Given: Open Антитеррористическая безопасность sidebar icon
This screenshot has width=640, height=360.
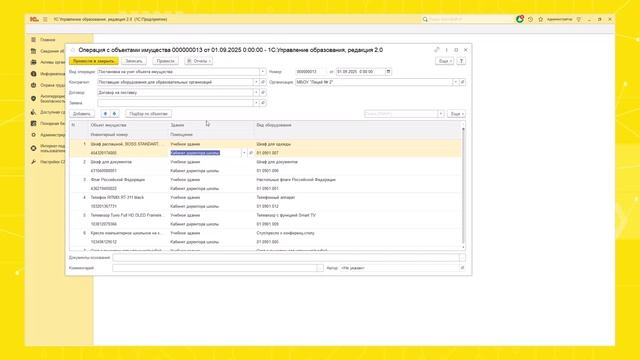Looking at the screenshot, I should [33, 98].
